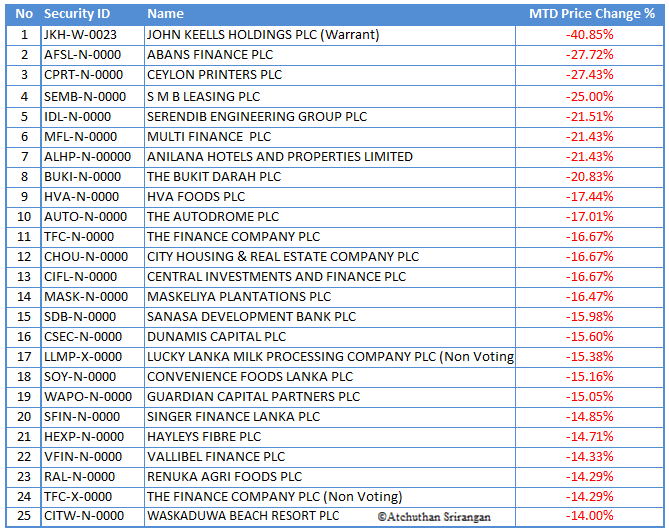Click the 'No' column header
The height and width of the screenshot is (532, 669).
[x=24, y=14]
